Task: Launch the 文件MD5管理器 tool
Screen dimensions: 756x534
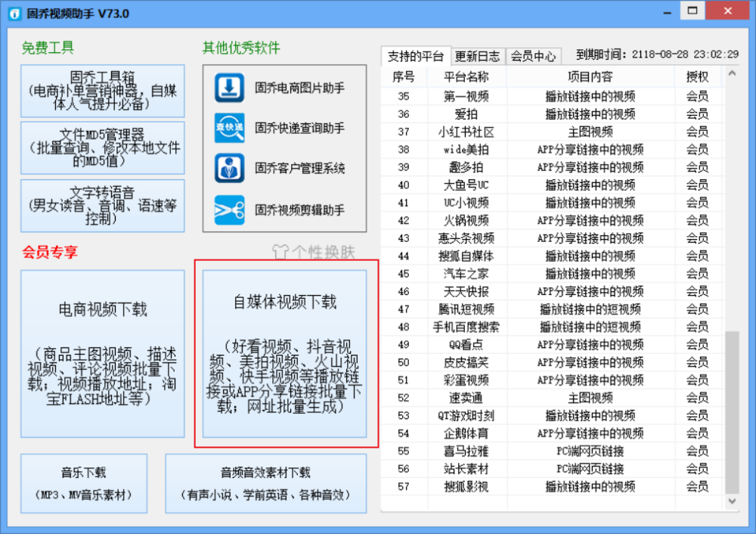Action: click(x=102, y=147)
